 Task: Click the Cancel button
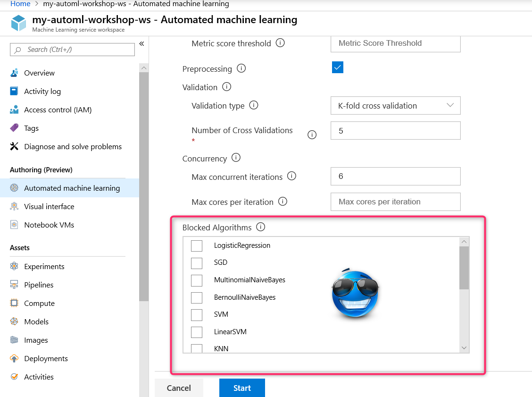pyautogui.click(x=179, y=388)
